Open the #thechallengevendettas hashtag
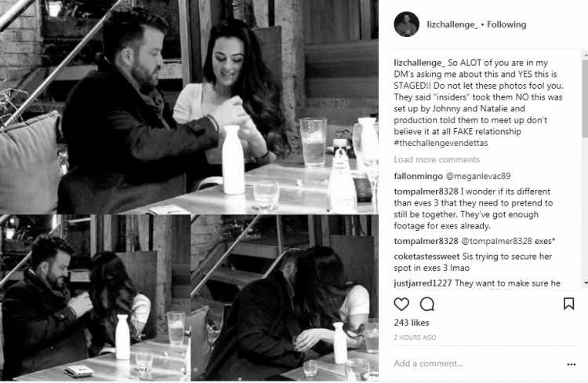Viewport: 588px width, 383px height. tap(441, 143)
